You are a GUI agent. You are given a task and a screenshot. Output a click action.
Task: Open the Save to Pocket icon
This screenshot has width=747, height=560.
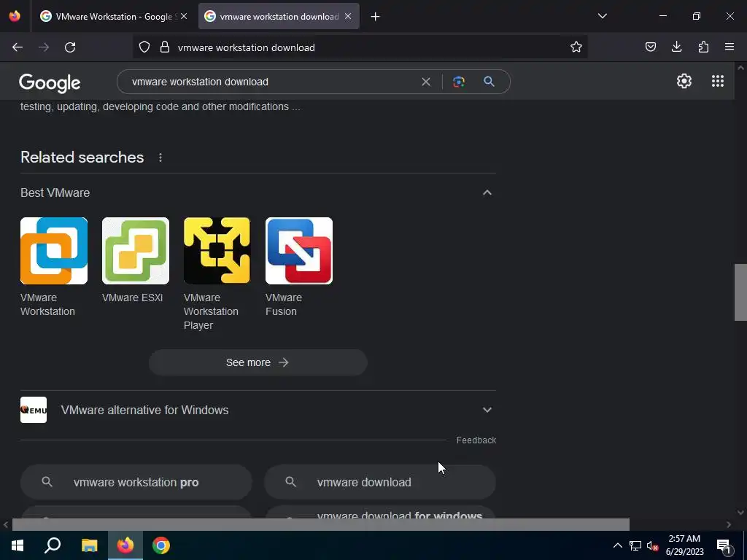pos(650,47)
